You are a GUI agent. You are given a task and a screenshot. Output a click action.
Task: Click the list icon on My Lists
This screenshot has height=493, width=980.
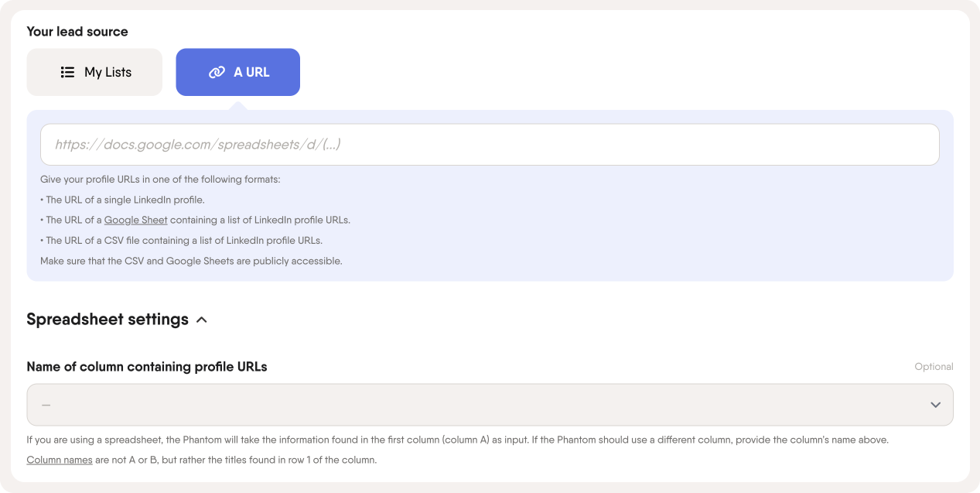tap(67, 72)
